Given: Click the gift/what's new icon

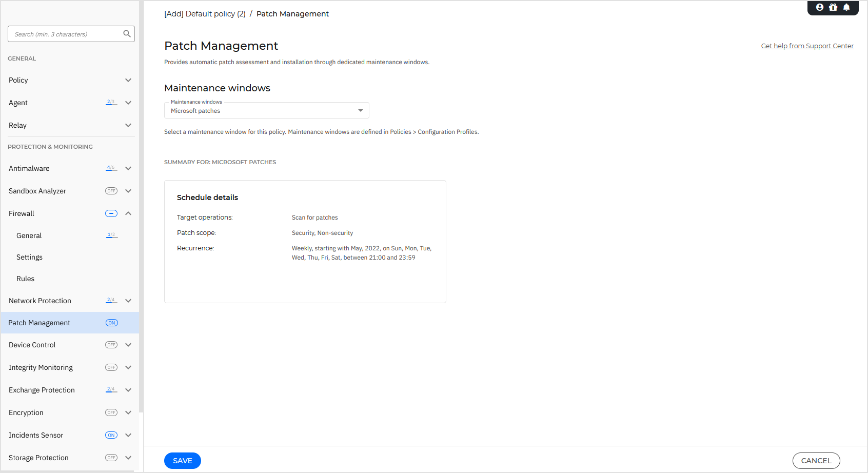Looking at the screenshot, I should [833, 7].
